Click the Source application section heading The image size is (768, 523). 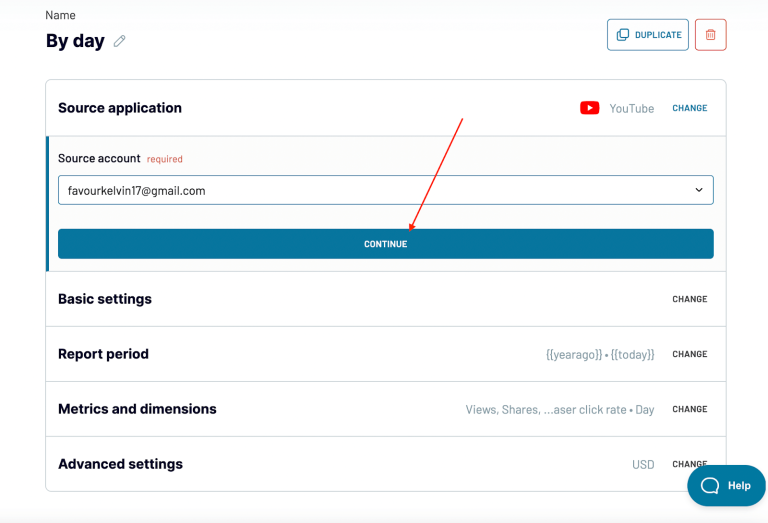tap(120, 108)
